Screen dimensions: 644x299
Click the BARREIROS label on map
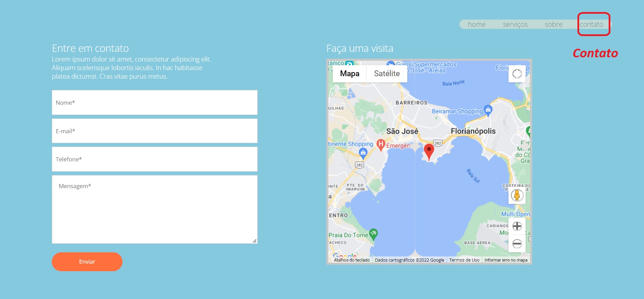(x=412, y=103)
